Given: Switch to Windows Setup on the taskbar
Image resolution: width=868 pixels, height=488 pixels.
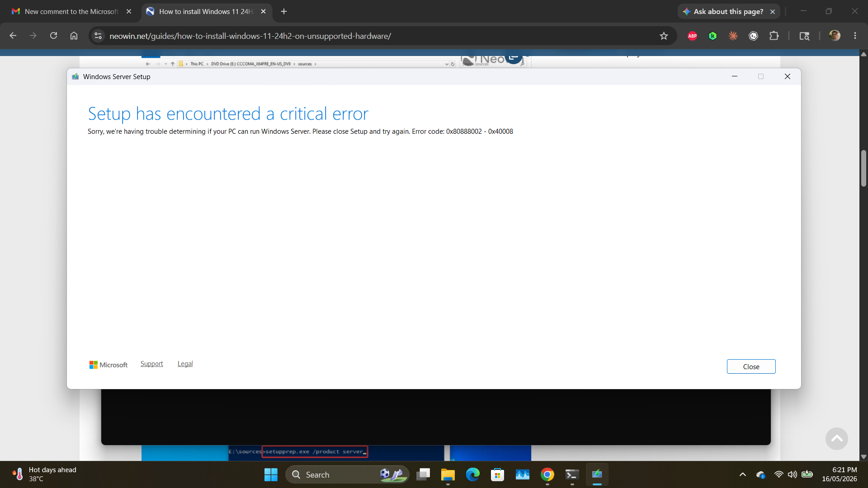Looking at the screenshot, I should (597, 474).
